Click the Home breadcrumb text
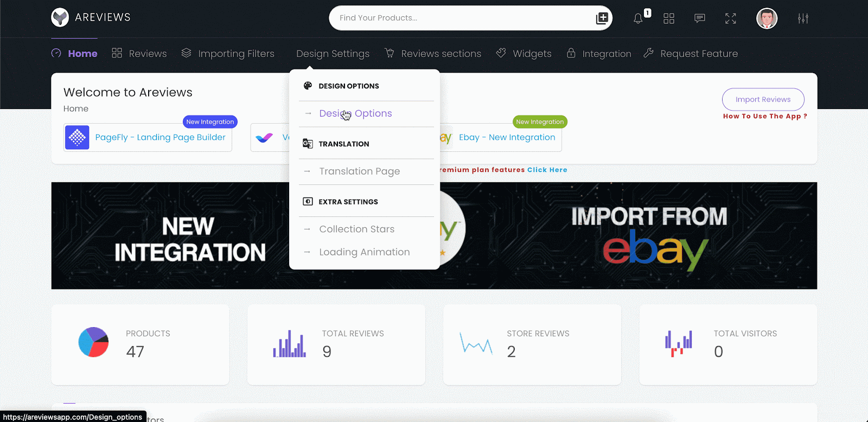The height and width of the screenshot is (422, 868). pos(76,108)
